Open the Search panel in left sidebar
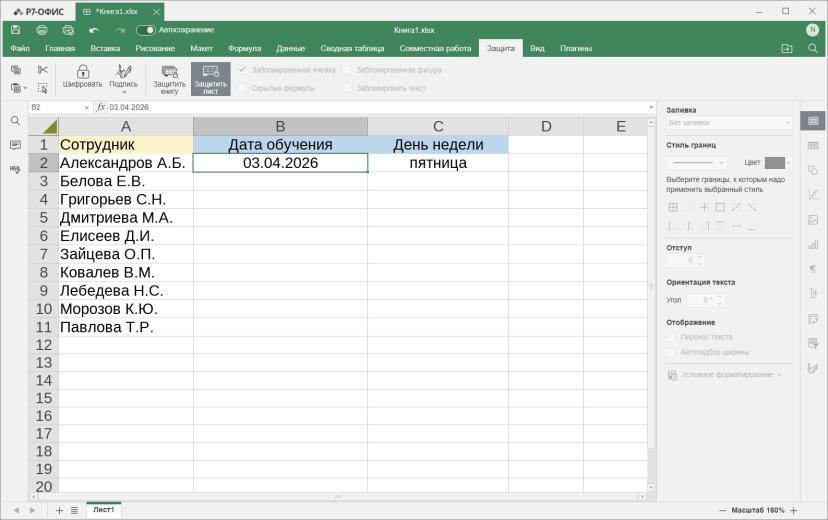Viewport: 828px width, 520px height. coord(15,121)
